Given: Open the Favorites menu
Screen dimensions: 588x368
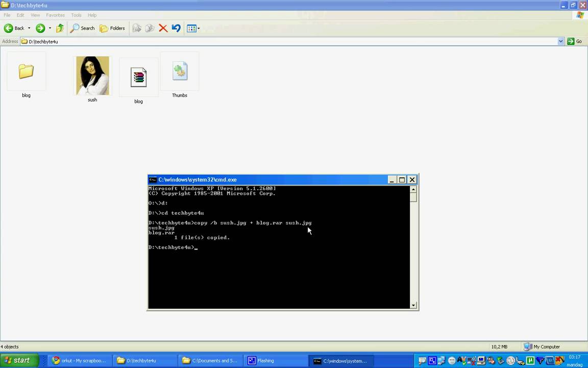Looking at the screenshot, I should pyautogui.click(x=55, y=15).
